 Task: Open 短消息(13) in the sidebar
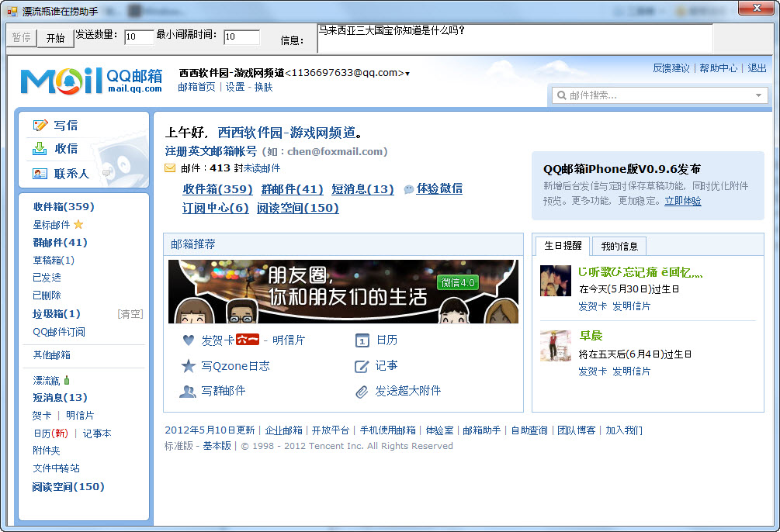coord(61,397)
